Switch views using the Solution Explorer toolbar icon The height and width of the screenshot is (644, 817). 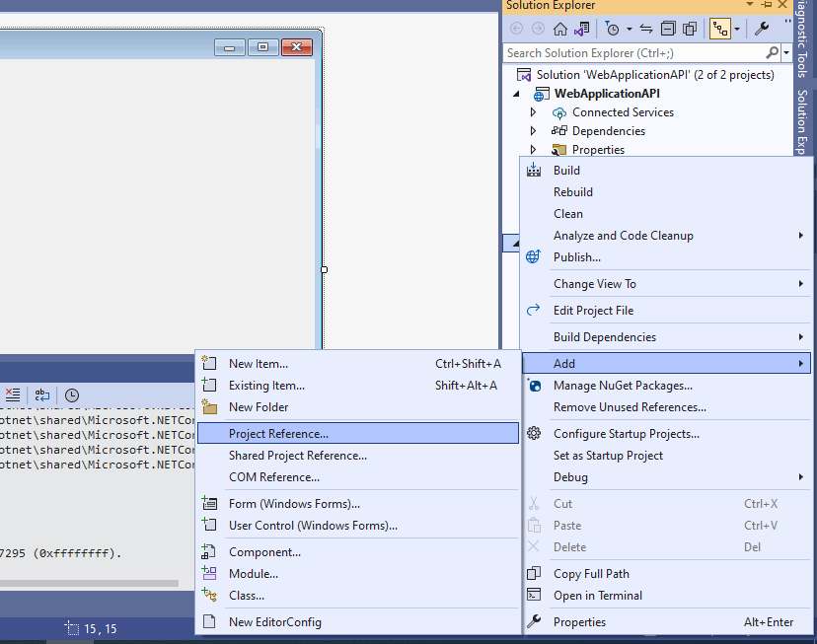coord(581,29)
